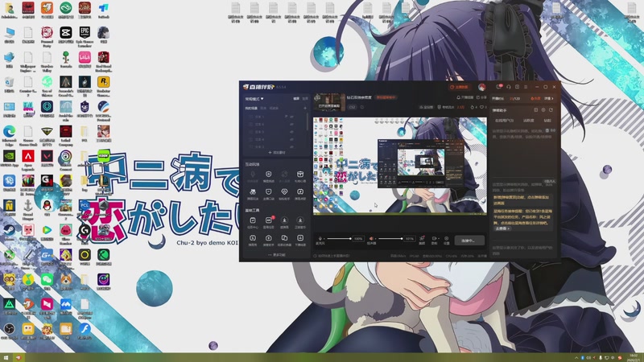Click the 添加素材 add source button
The width and height of the screenshot is (644, 362).
pos(277,153)
